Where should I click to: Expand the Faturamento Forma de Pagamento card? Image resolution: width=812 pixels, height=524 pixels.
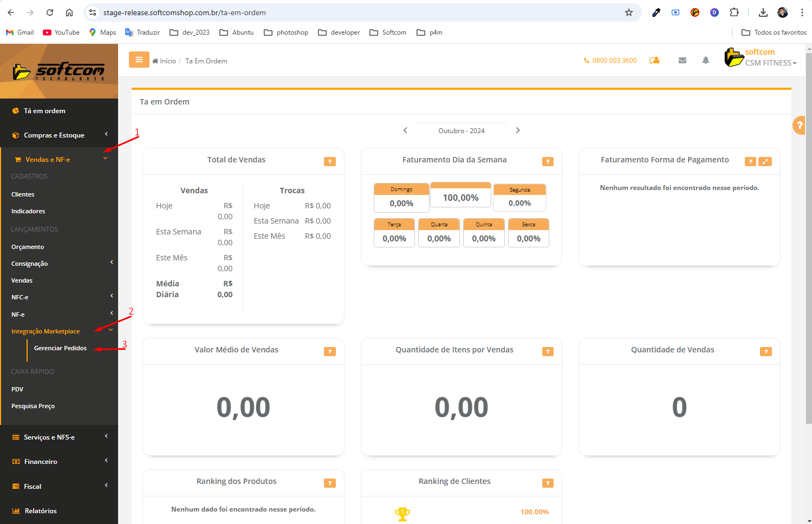[765, 162]
